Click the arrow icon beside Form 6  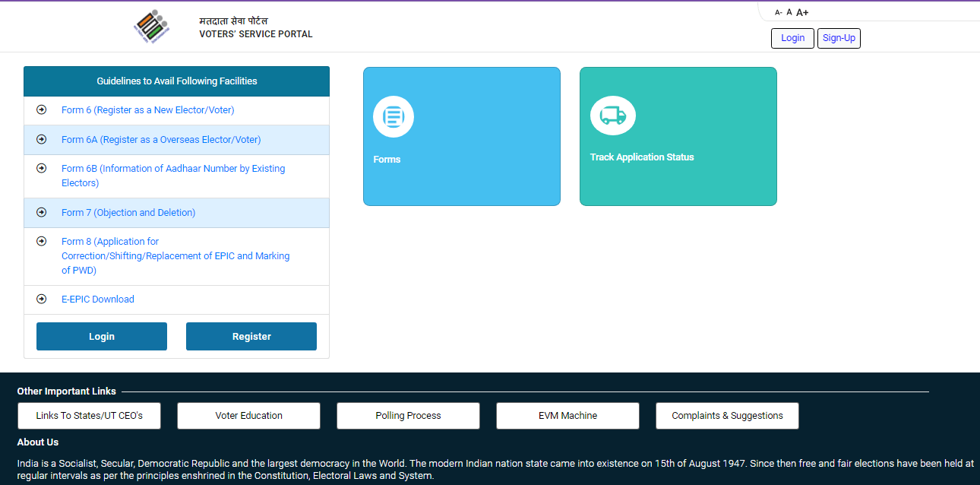(x=41, y=109)
